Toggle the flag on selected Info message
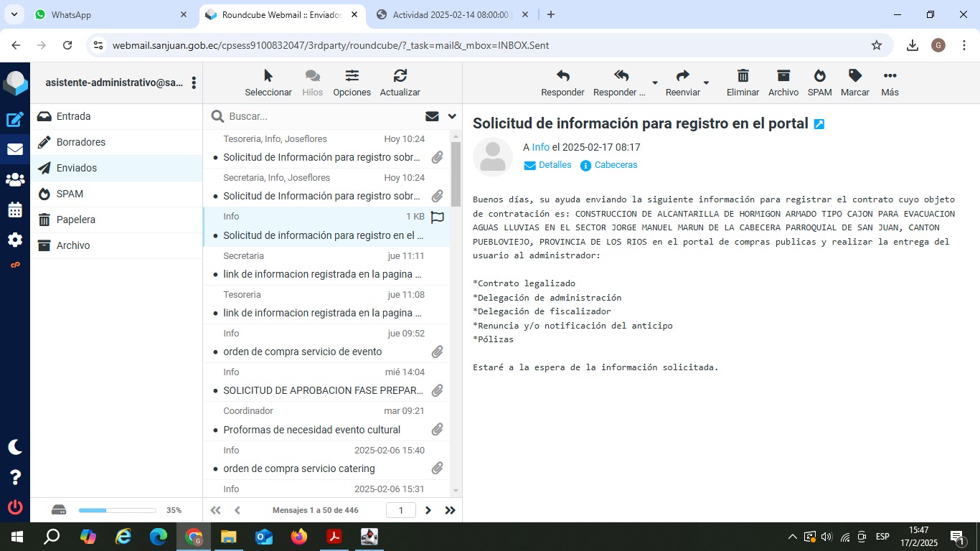 click(437, 217)
